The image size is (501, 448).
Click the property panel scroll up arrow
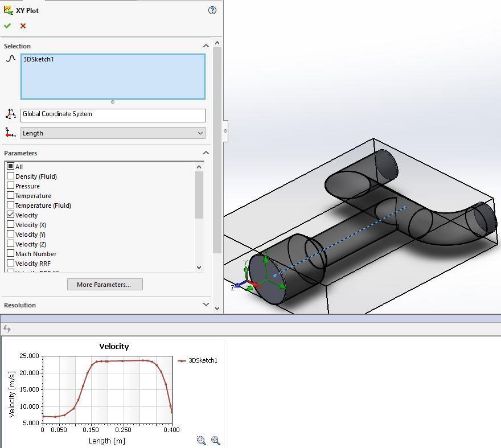pos(217,43)
